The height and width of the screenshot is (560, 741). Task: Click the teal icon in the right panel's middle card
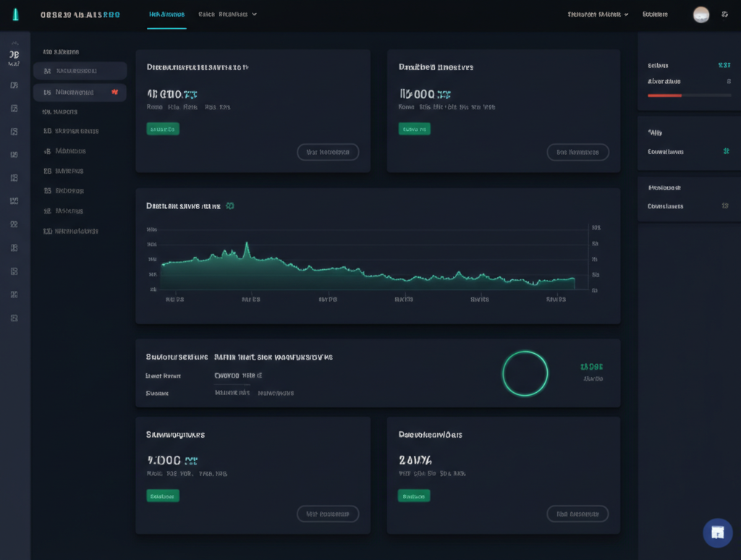click(725, 151)
